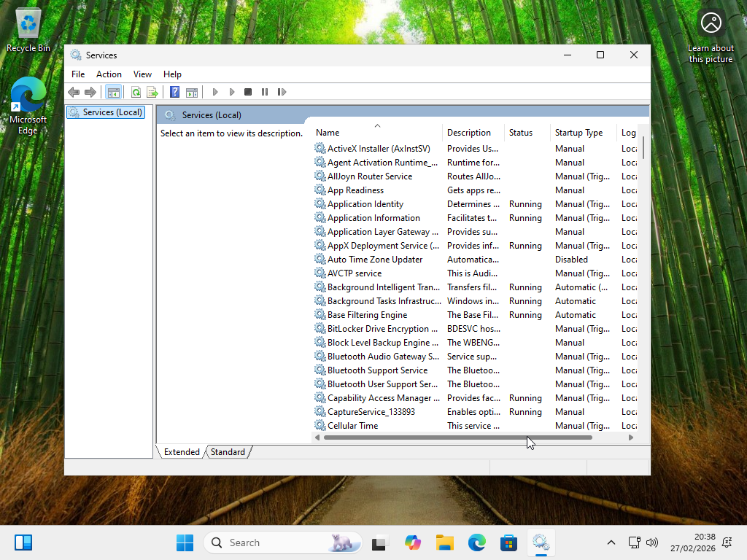This screenshot has width=747, height=560.
Task: Select Block Level Backup Engine service
Action: pyautogui.click(x=475, y=343)
